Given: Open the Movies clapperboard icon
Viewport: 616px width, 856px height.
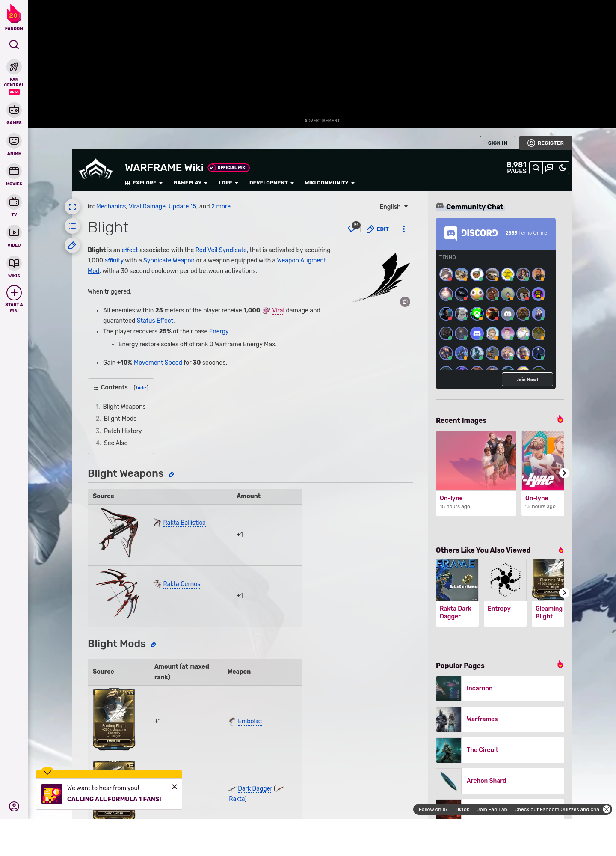Looking at the screenshot, I should (x=14, y=171).
